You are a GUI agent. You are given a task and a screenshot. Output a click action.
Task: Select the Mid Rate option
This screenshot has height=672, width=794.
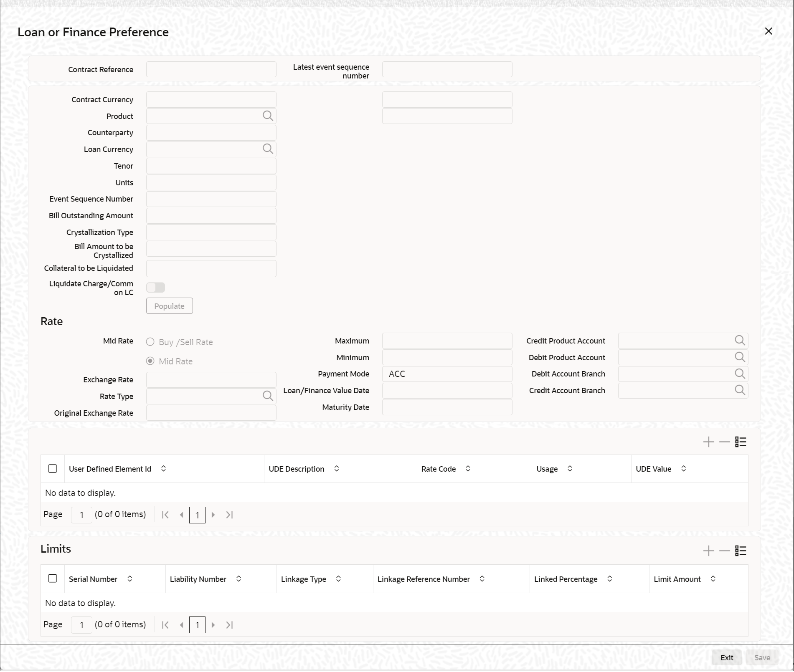(150, 361)
